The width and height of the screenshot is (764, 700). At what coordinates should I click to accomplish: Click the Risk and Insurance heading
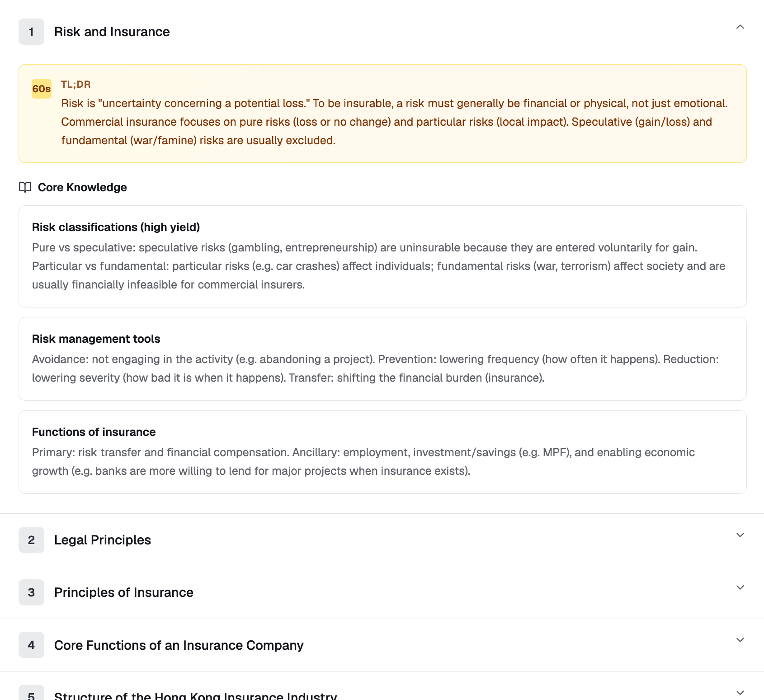click(112, 32)
